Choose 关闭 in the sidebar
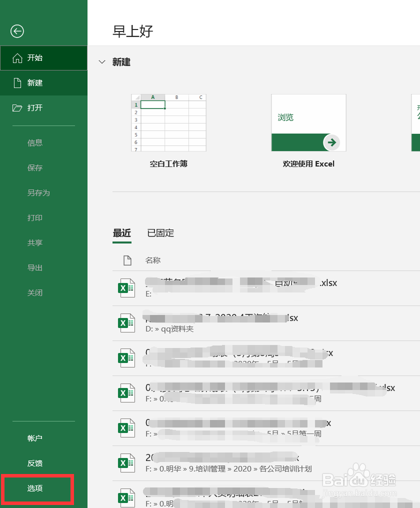420x508 pixels. pyautogui.click(x=35, y=292)
